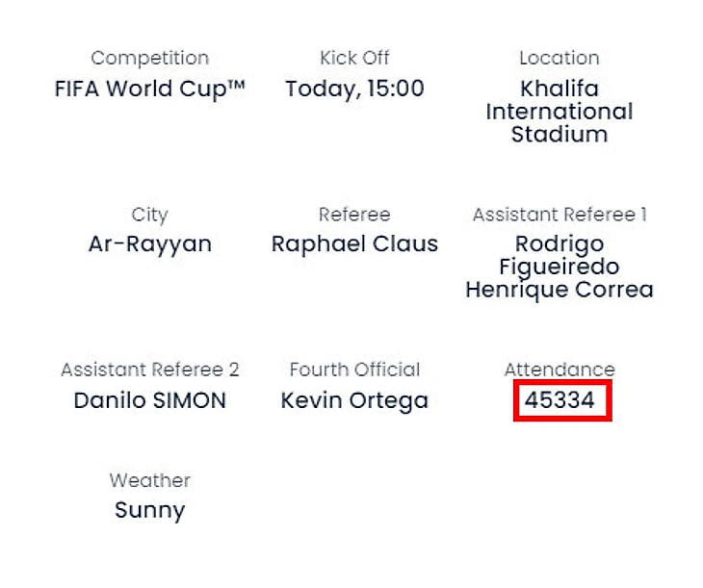Select the Ar-Rayyan city value

pyautogui.click(x=149, y=244)
